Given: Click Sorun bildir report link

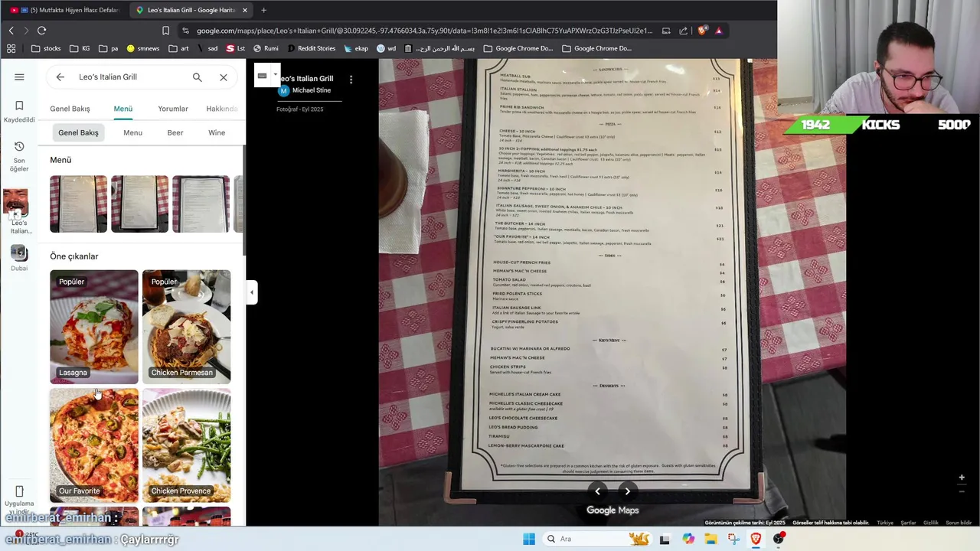Looking at the screenshot, I should pyautogui.click(x=959, y=523).
